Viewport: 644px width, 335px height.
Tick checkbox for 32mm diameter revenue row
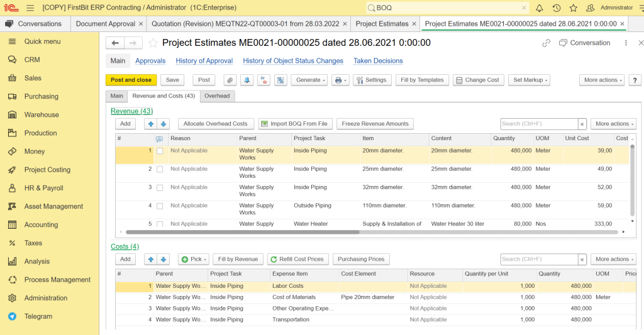pyautogui.click(x=160, y=188)
